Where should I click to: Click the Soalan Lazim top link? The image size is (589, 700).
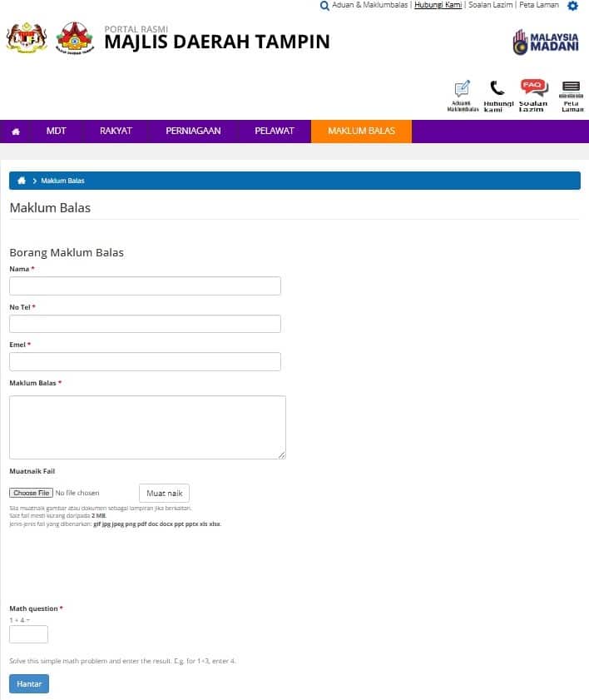(490, 5)
